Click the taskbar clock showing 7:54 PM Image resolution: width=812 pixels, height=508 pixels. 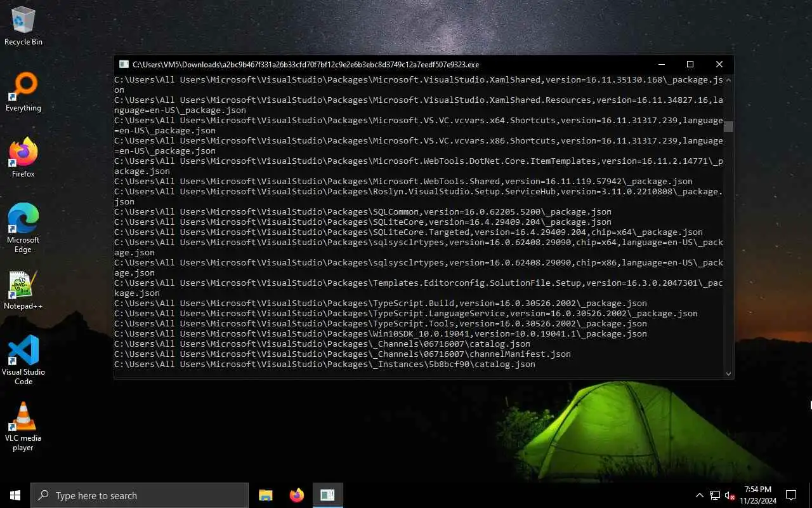tap(757, 495)
